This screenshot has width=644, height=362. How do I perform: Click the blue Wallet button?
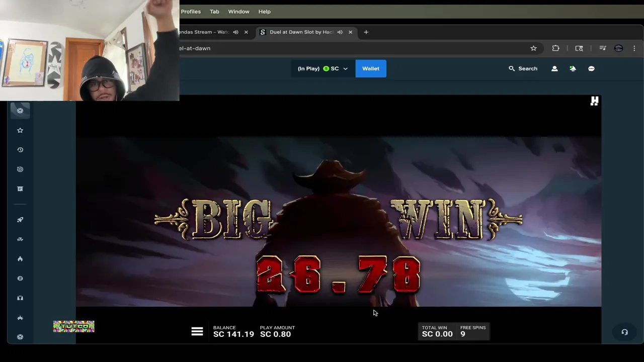coord(371,68)
